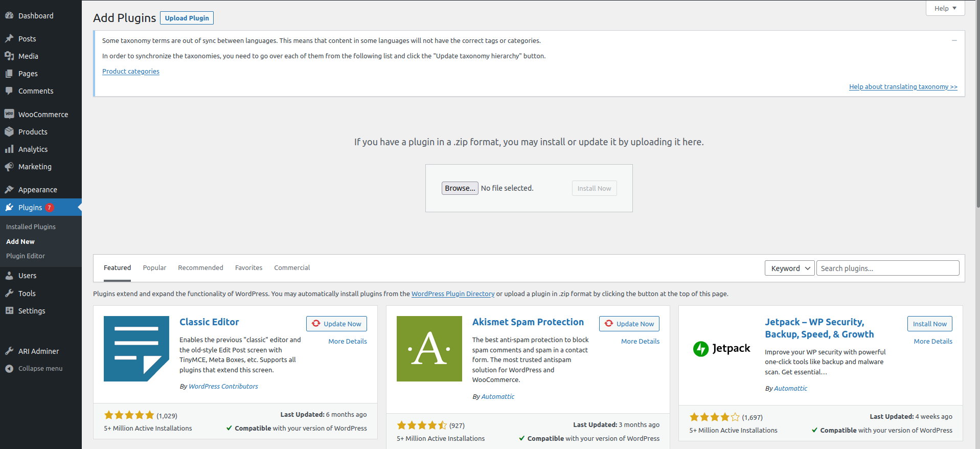Image resolution: width=980 pixels, height=449 pixels.
Task: Click the Collapse menu arrow icon
Action: tap(9, 368)
